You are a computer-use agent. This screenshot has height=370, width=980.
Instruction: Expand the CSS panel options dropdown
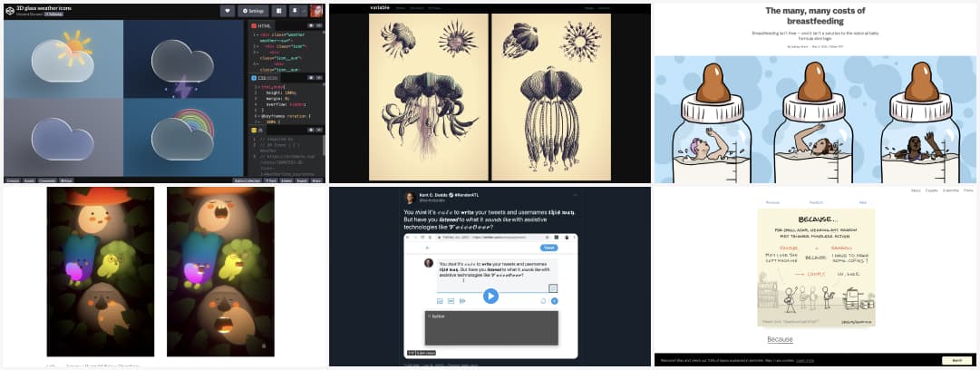pyautogui.click(x=320, y=78)
